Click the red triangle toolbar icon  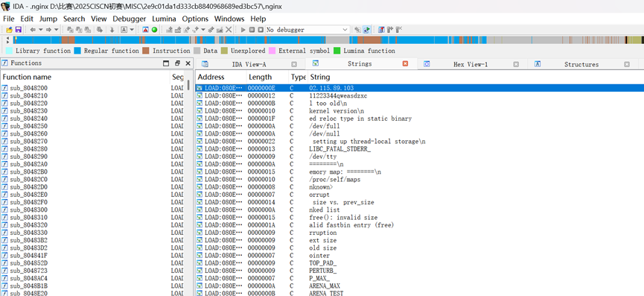pyautogui.click(x=145, y=30)
